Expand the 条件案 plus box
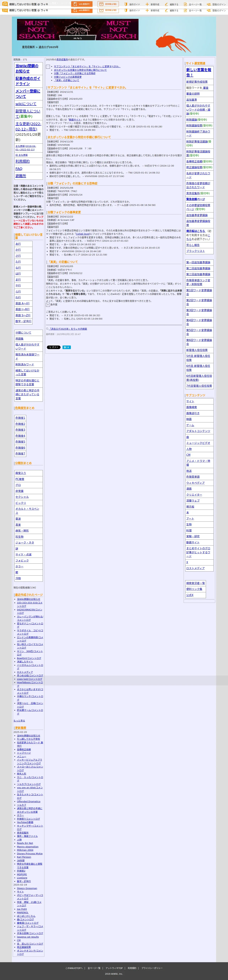228x980 pixels. click(48, 305)
